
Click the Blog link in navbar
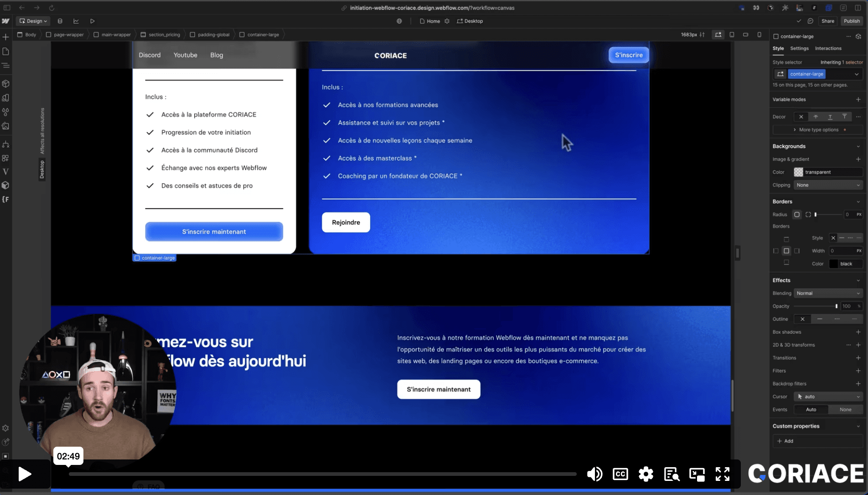point(217,55)
